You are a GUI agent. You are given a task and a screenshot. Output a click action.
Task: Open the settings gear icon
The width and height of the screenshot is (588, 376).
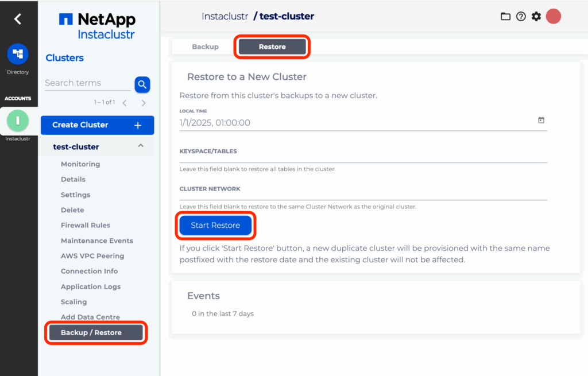(536, 17)
